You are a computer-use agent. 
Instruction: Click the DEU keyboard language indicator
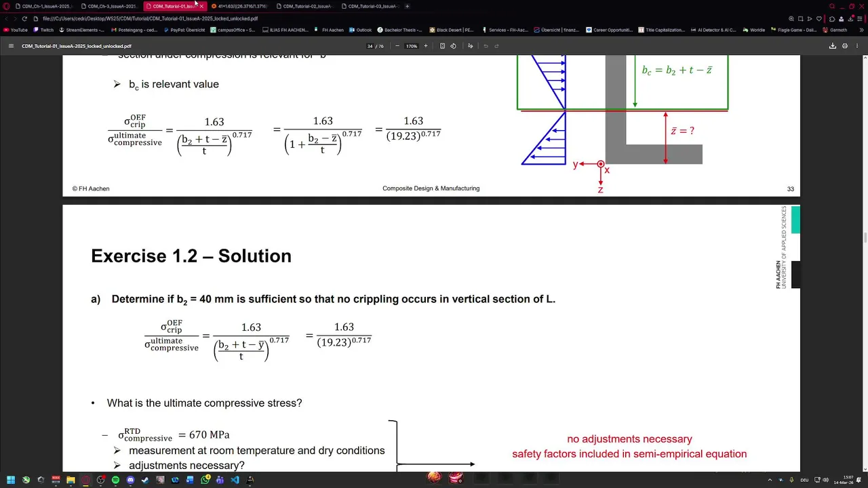pos(804,480)
